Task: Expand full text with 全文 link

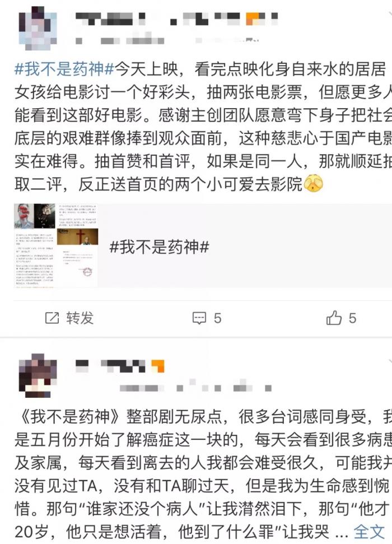Action: [x=369, y=532]
